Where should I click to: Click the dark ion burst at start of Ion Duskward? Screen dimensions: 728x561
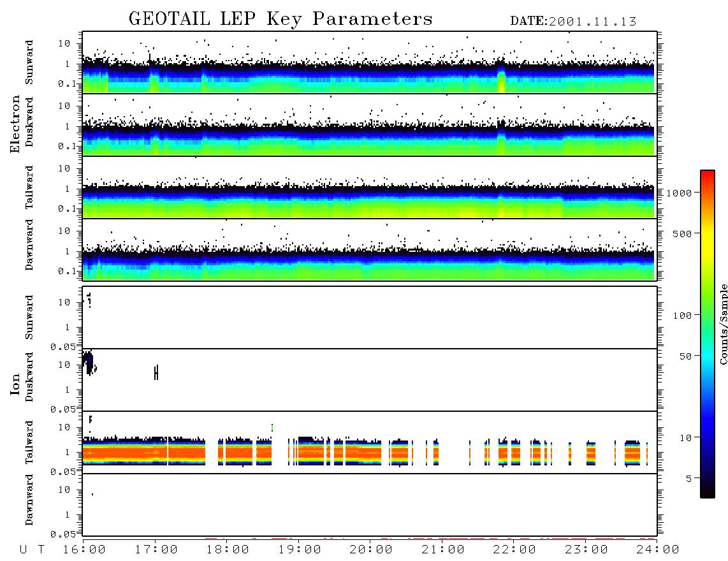point(88,362)
